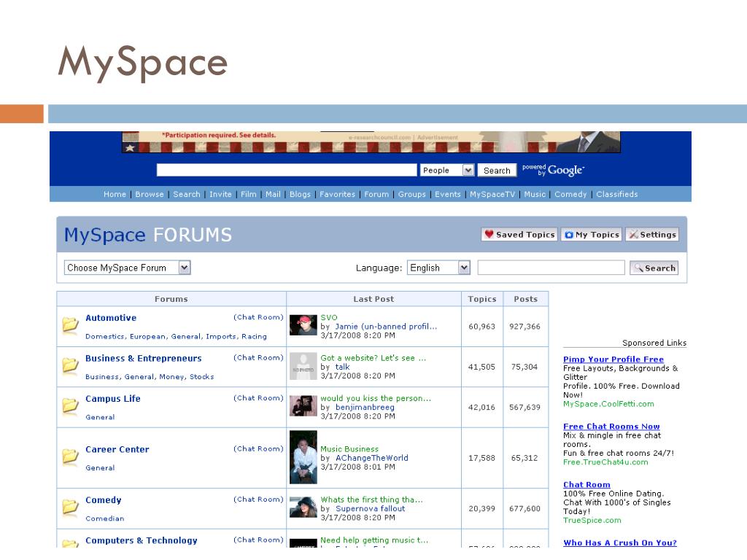Click the Career Center folder icon
This screenshot has width=747, height=560.
pyautogui.click(x=71, y=456)
